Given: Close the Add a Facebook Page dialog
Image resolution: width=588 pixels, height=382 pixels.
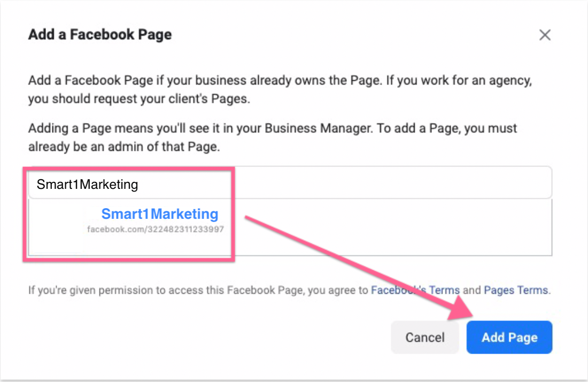Looking at the screenshot, I should 545,35.
